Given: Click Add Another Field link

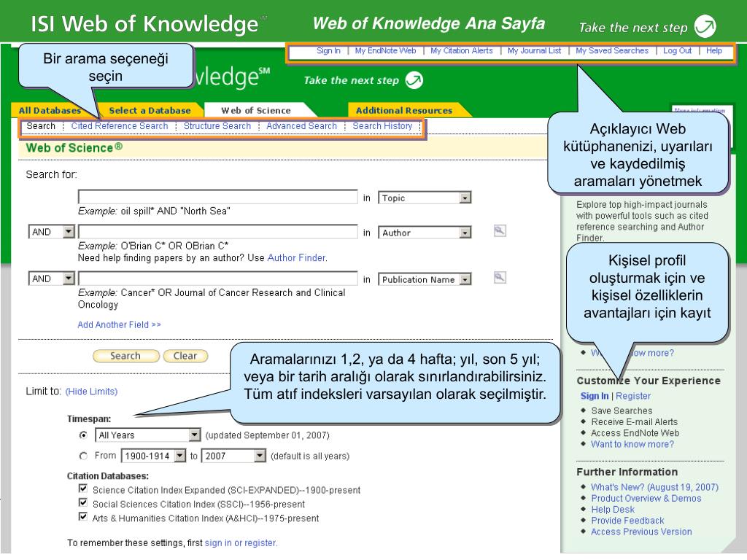Looking at the screenshot, I should click(x=119, y=324).
